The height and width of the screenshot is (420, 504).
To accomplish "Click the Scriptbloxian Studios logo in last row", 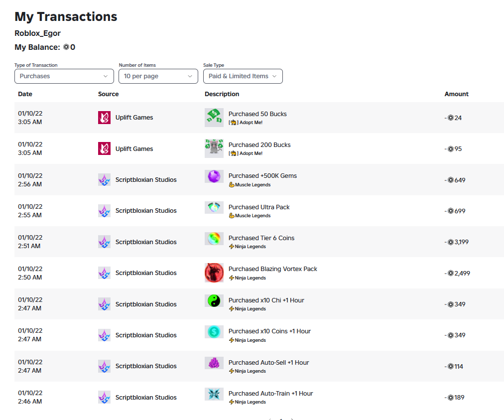I will coord(104,397).
